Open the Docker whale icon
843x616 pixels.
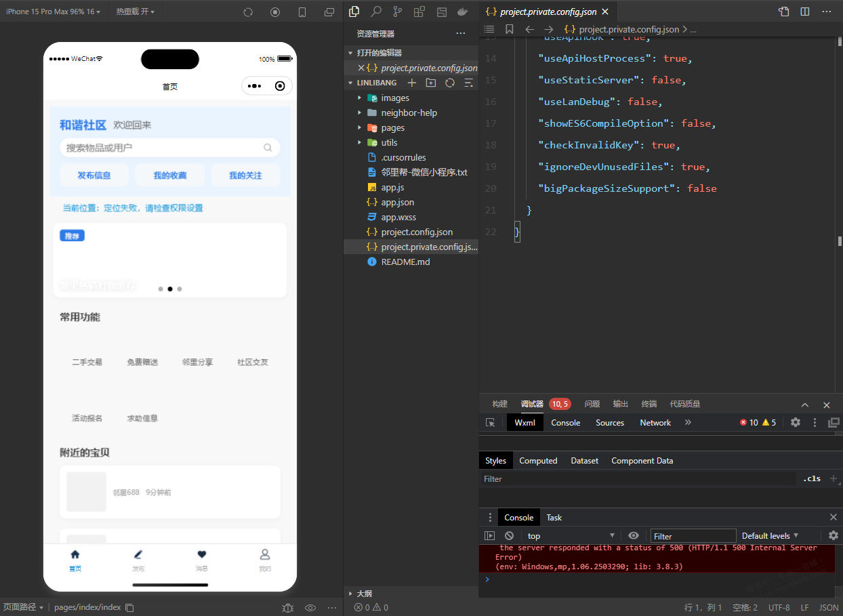click(463, 12)
